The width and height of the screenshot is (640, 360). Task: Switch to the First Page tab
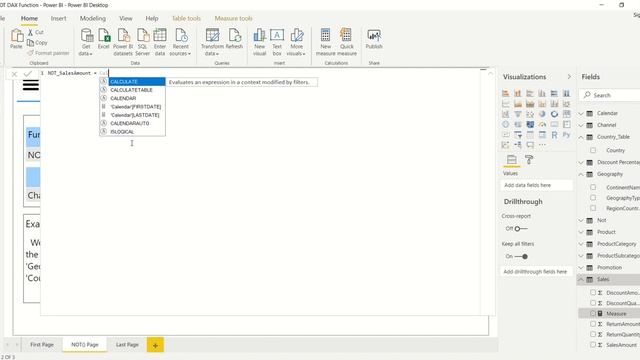click(42, 344)
